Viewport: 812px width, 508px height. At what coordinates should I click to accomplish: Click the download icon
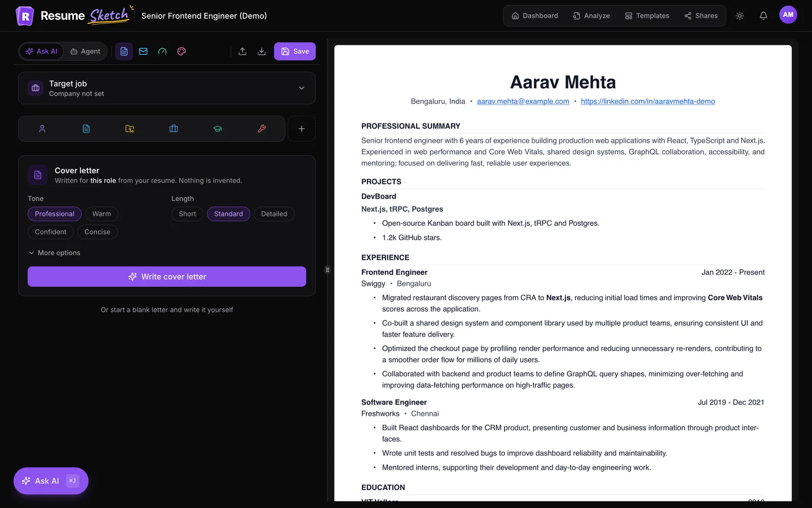[x=261, y=51]
